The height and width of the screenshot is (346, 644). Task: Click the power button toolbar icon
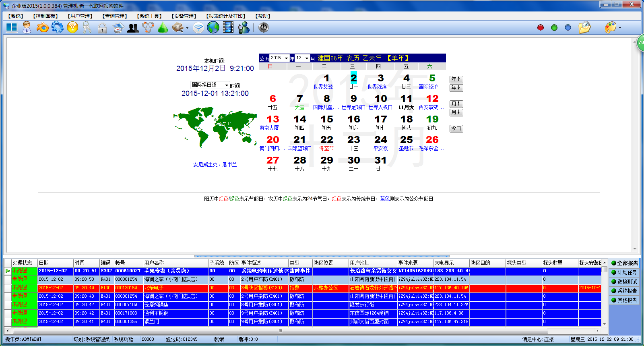point(263,27)
